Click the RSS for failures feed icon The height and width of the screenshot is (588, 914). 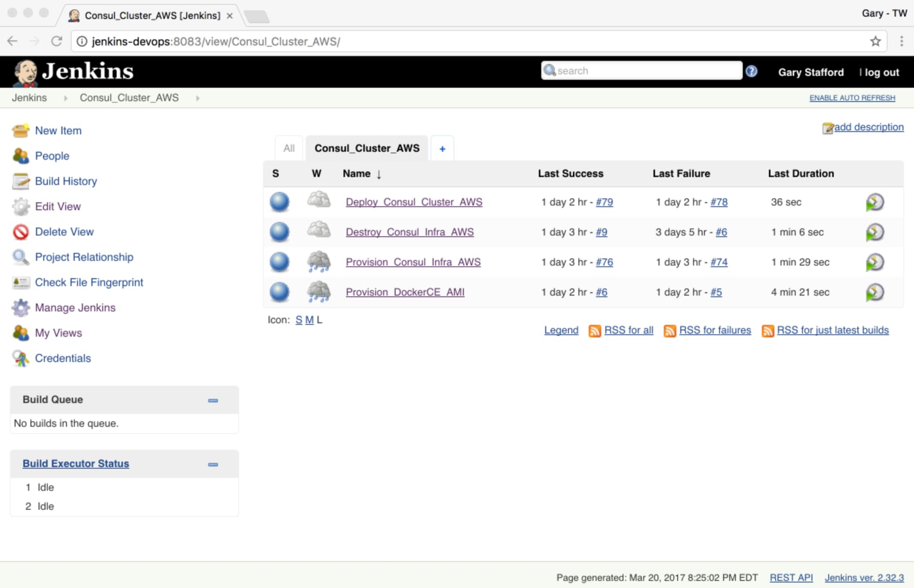[x=670, y=331]
